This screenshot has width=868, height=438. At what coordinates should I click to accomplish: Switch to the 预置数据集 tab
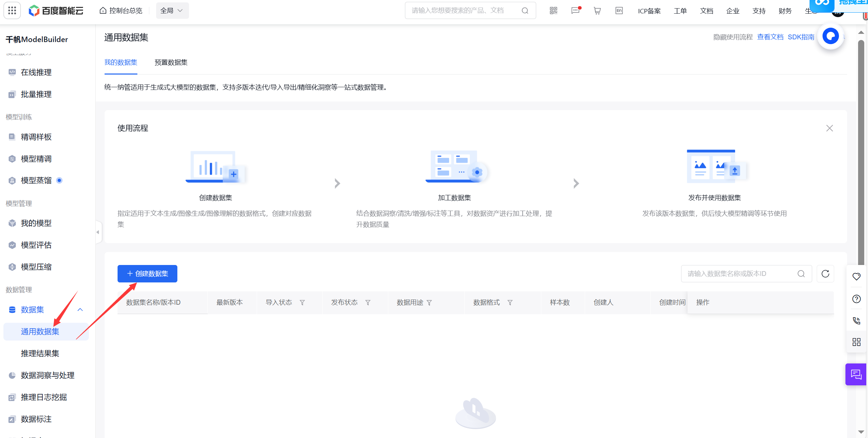tap(171, 62)
